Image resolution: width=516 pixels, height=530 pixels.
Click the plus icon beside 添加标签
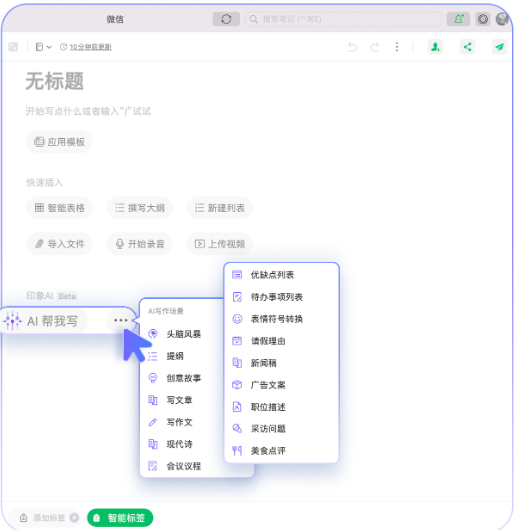pos(74,517)
